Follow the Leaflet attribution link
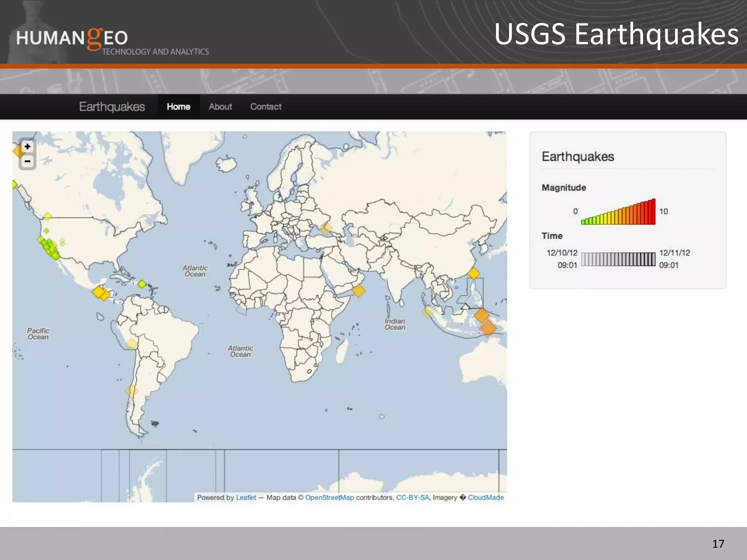747x560 pixels. click(246, 497)
